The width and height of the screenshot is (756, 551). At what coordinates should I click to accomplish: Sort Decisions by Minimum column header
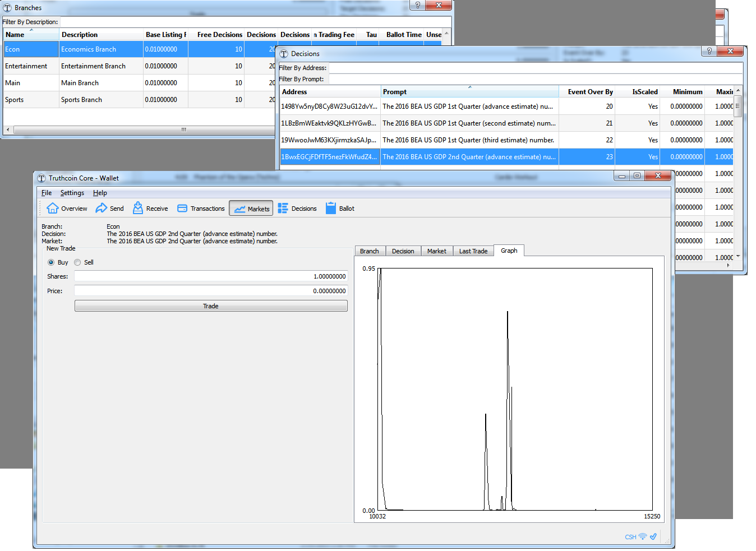click(x=683, y=92)
